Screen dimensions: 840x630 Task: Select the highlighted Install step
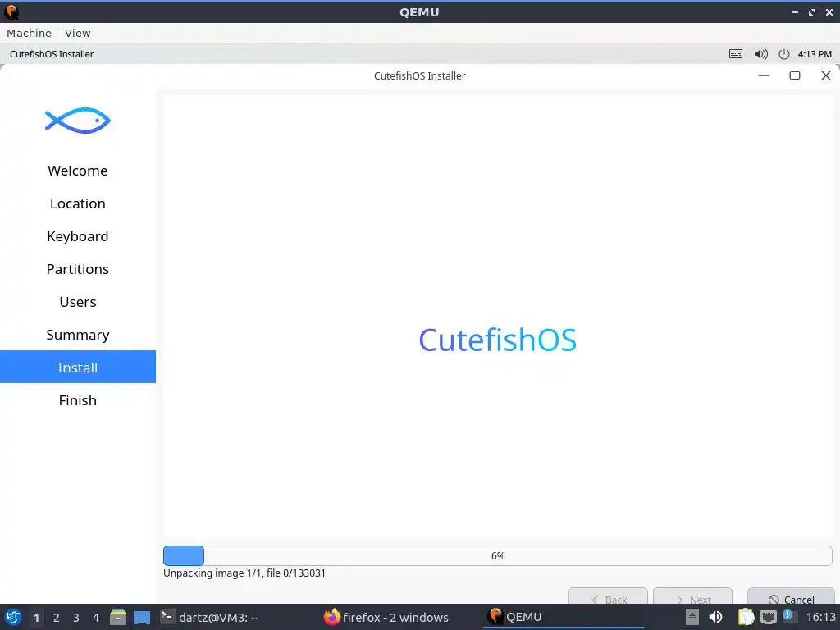78,367
